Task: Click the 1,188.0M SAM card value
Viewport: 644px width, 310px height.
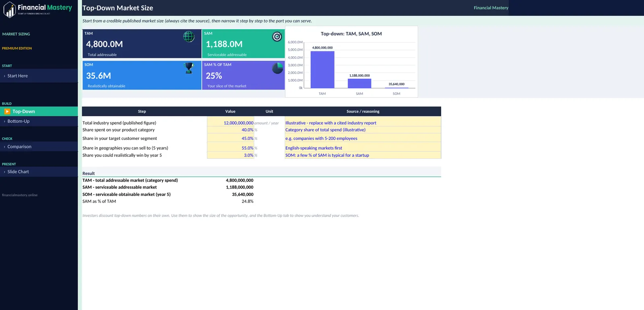Action: coord(224,44)
